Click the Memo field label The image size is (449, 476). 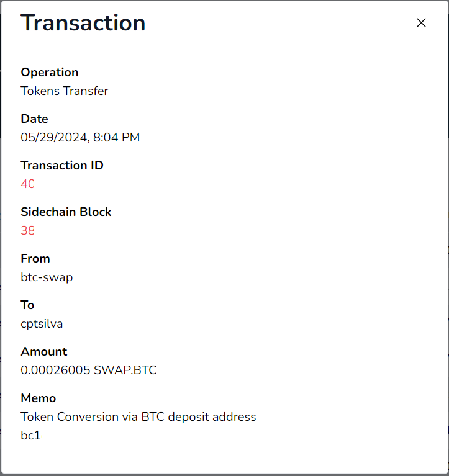click(38, 398)
